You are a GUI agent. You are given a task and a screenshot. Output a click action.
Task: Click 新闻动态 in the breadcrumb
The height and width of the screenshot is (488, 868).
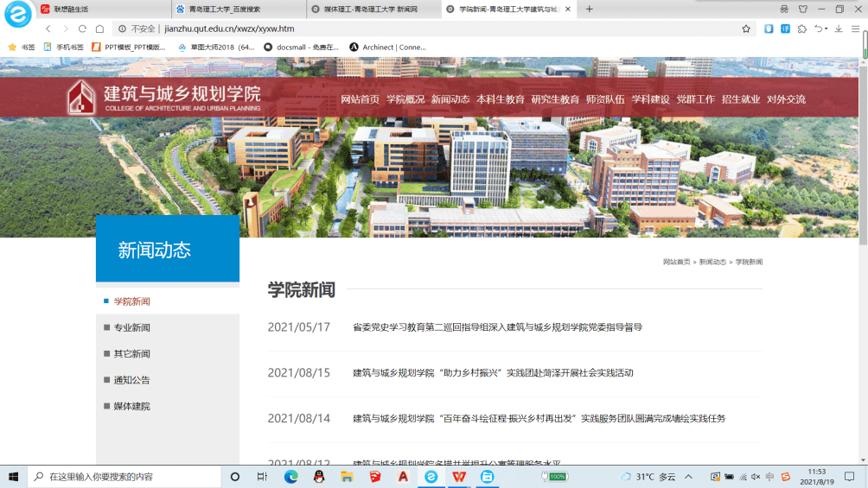(x=712, y=262)
